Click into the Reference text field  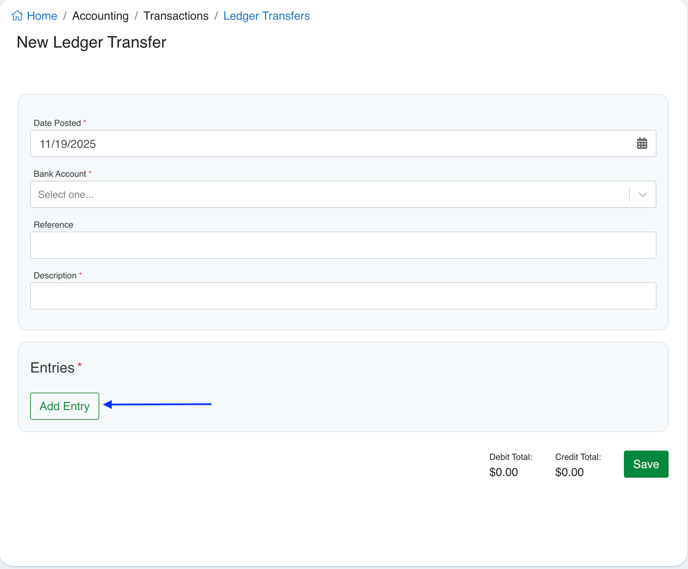(343, 245)
